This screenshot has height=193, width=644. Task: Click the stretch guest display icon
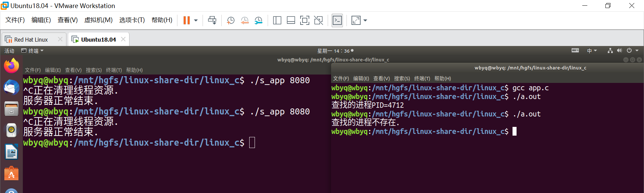point(356,20)
